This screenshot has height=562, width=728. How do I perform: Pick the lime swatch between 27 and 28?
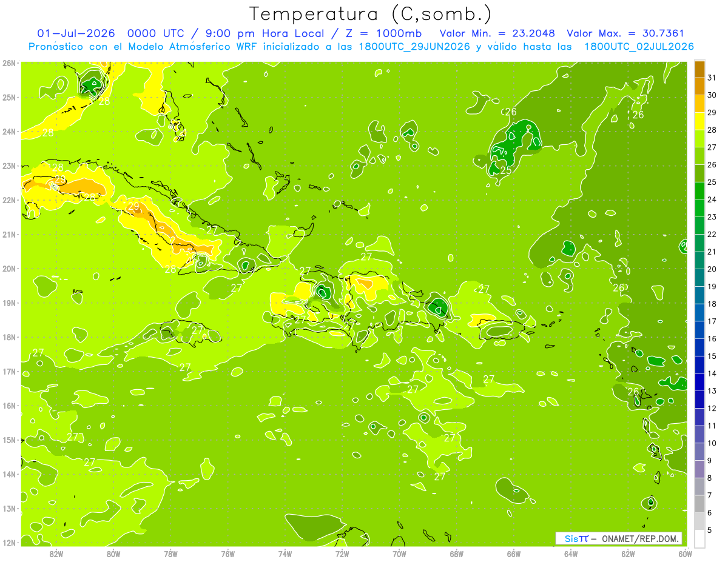coord(699,139)
